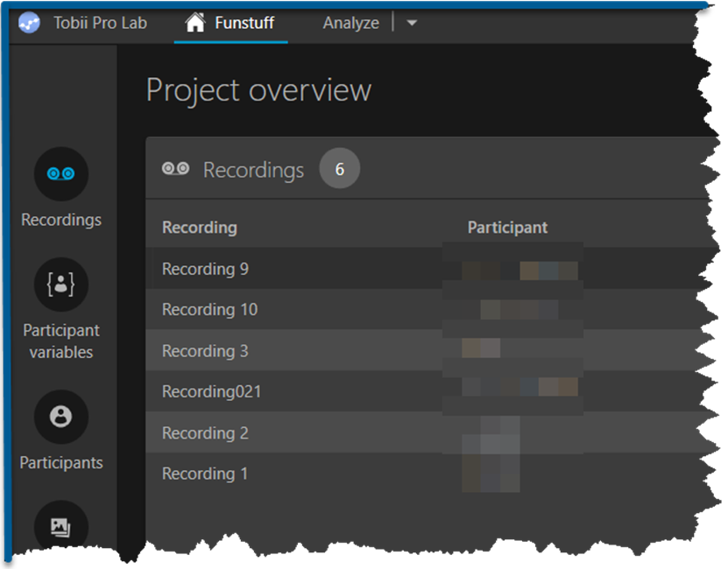Click the Recordings panel title text
Image resolution: width=728 pixels, height=569 pixels.
(253, 170)
